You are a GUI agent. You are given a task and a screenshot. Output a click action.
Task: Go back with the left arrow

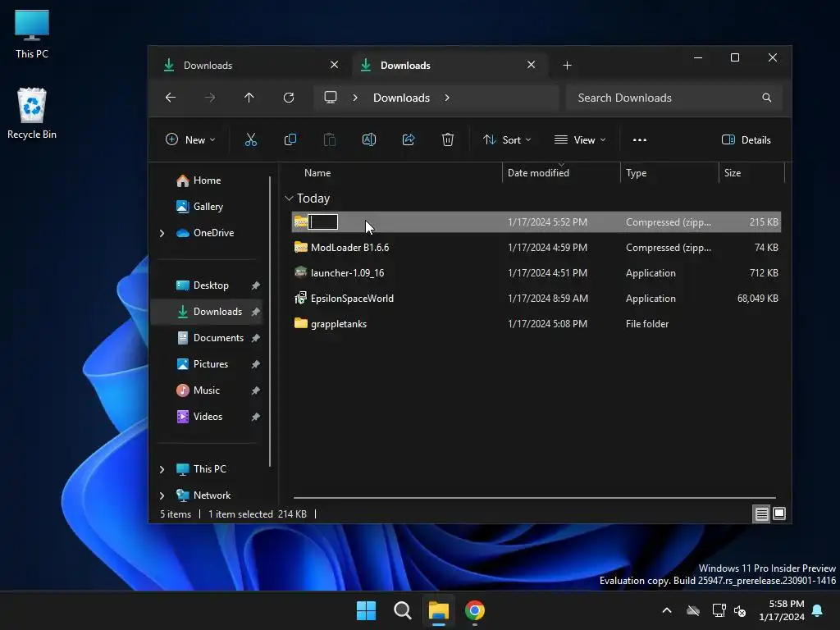click(x=171, y=98)
